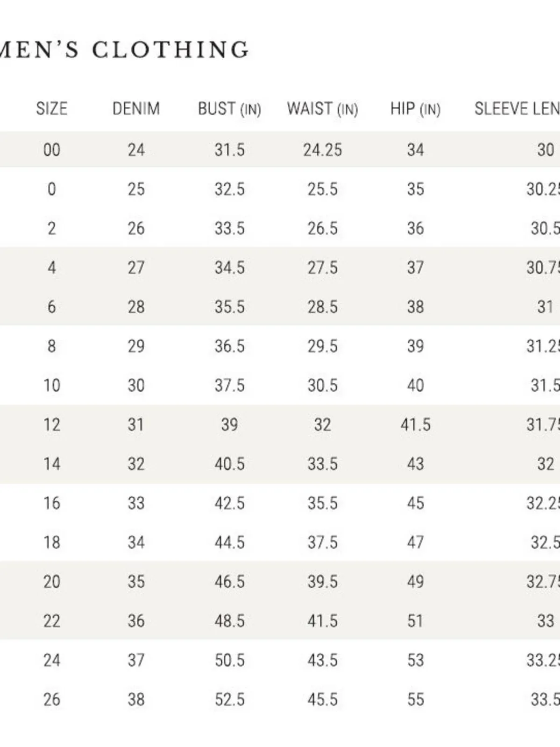This screenshot has height=747, width=560.
Task: Click hip value 47 cell
Action: [415, 542]
